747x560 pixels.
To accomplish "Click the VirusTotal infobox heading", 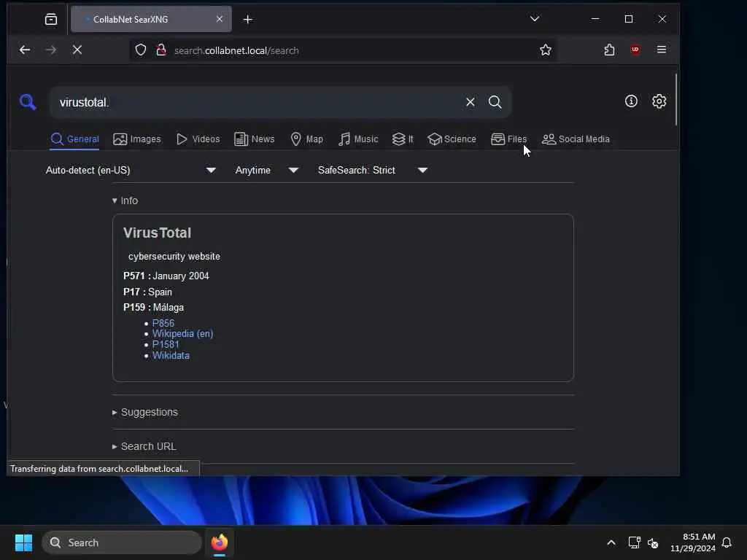I will tap(157, 233).
